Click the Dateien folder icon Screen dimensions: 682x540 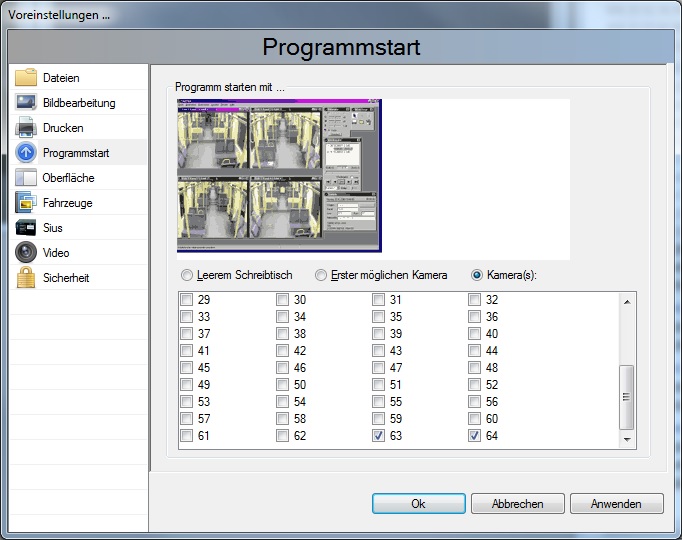click(26, 78)
